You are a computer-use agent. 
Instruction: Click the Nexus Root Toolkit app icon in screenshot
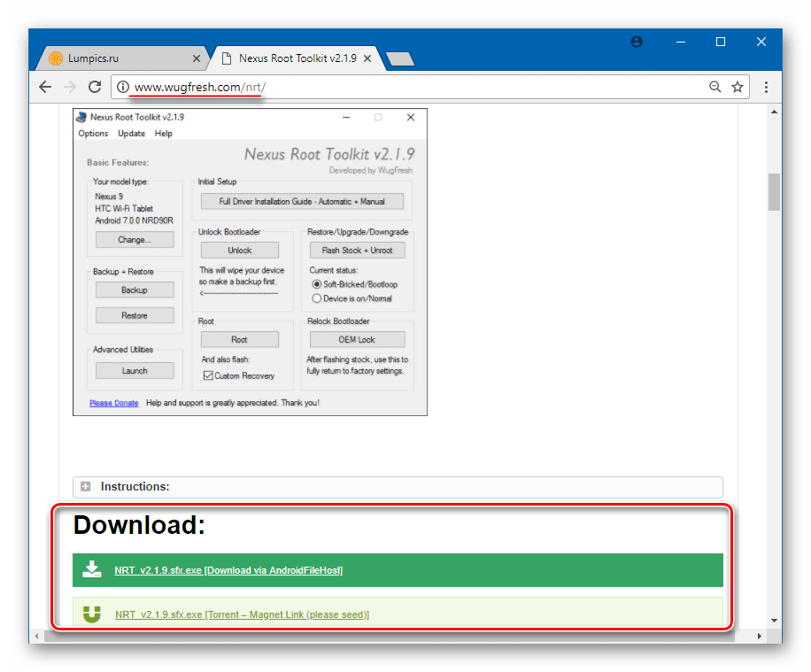[x=81, y=118]
